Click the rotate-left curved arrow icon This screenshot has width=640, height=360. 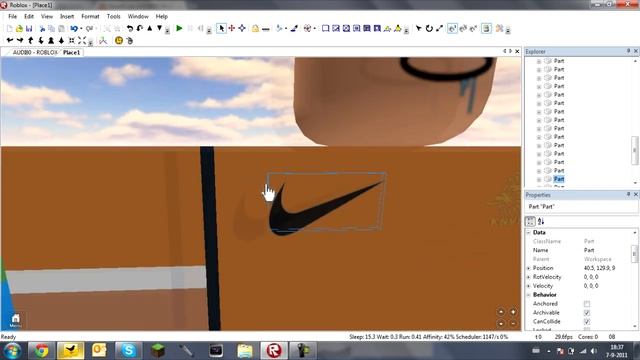(130, 28)
